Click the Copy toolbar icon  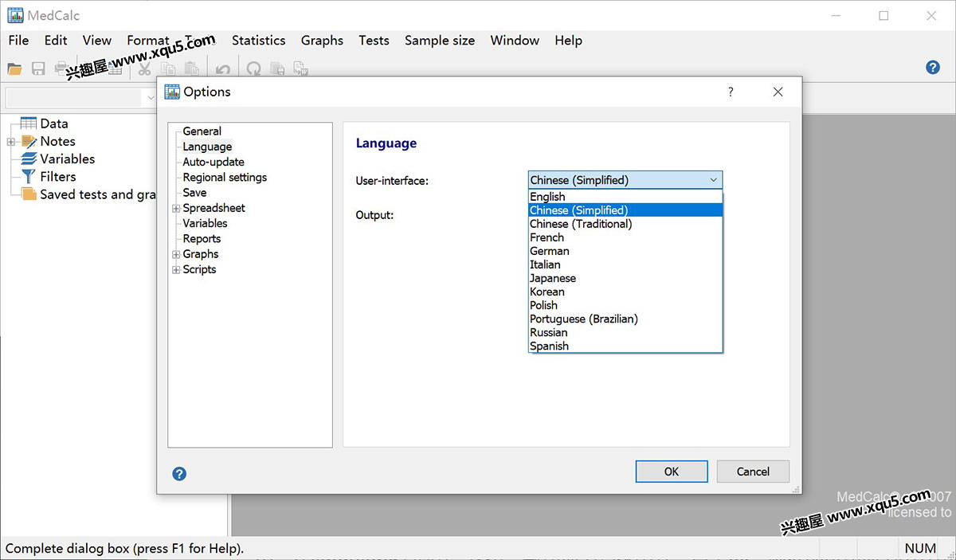click(168, 69)
